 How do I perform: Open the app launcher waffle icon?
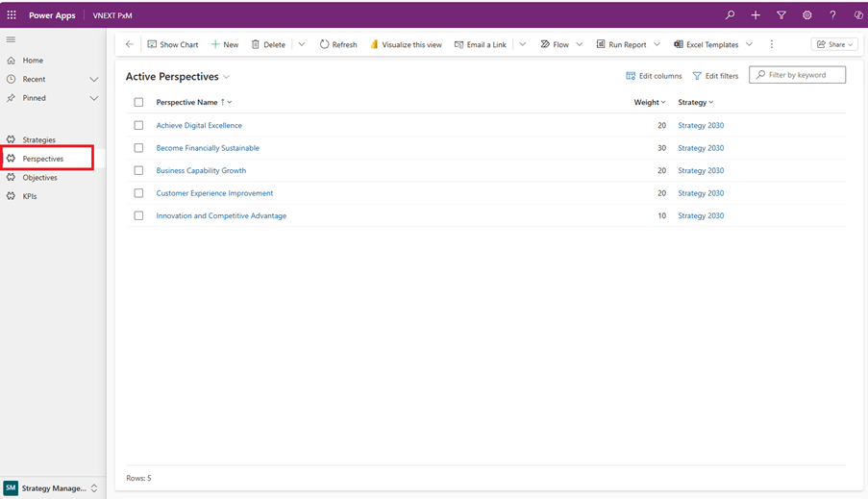click(x=12, y=15)
